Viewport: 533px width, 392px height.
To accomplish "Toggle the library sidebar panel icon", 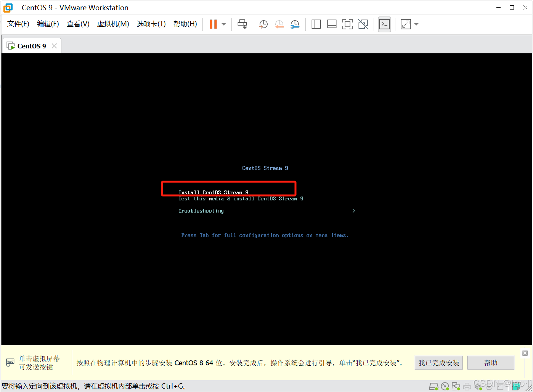I will 316,24.
